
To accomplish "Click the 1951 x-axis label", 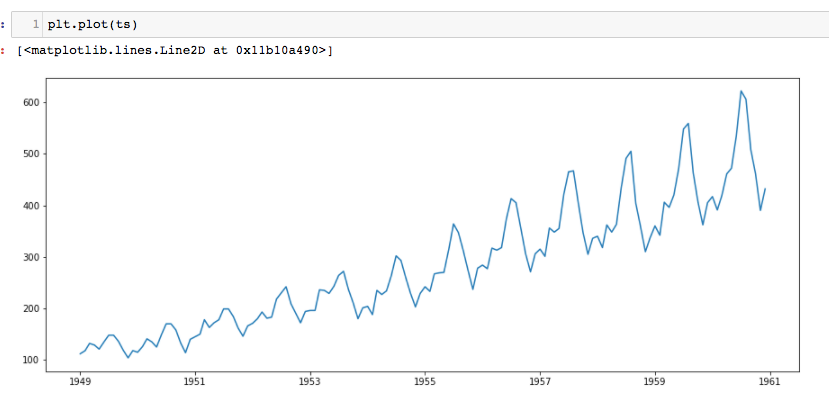I will coord(195,381).
